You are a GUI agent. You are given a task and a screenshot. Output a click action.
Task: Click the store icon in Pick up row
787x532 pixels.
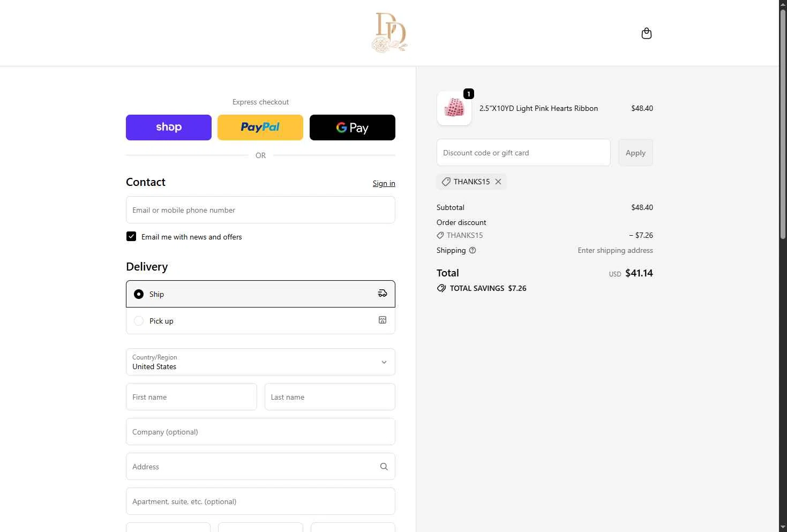tap(383, 320)
